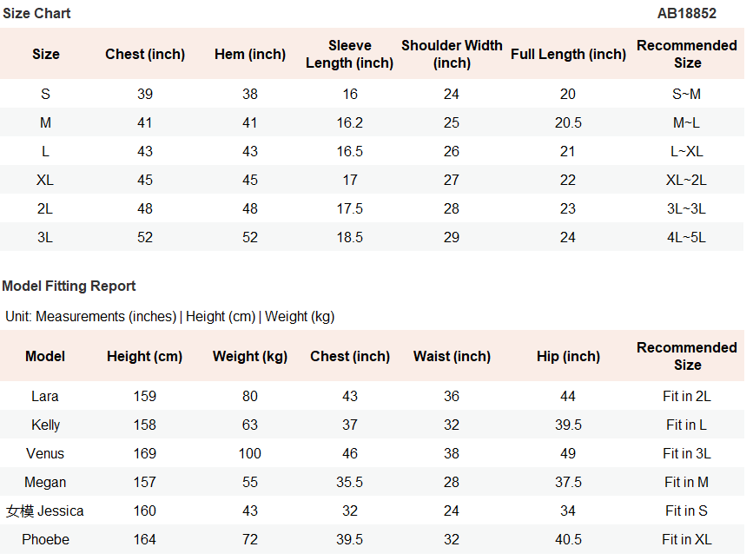
Task: Select Megan's weight value 55
Action: click(250, 482)
